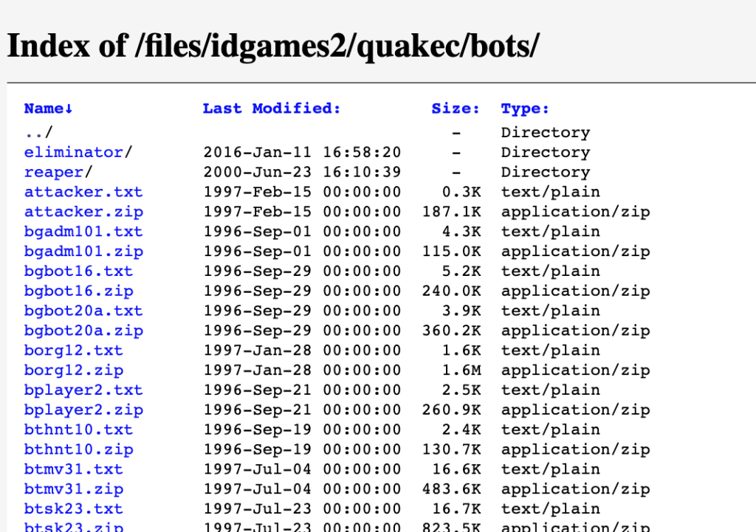Open bgbot20a.txt description
756x532 pixels.
(83, 311)
